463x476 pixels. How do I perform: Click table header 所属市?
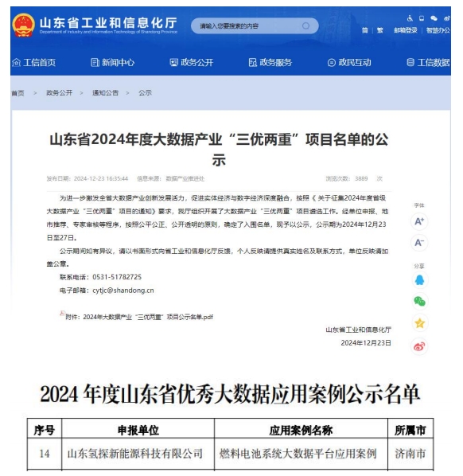[x=410, y=430]
